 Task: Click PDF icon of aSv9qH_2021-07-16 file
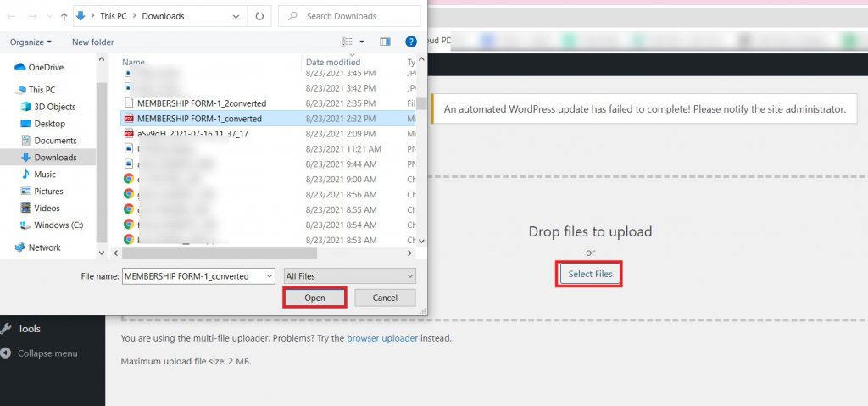[x=129, y=133]
